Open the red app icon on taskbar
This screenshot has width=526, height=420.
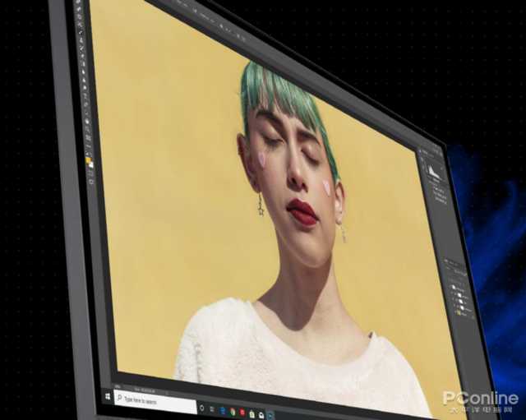(242, 413)
